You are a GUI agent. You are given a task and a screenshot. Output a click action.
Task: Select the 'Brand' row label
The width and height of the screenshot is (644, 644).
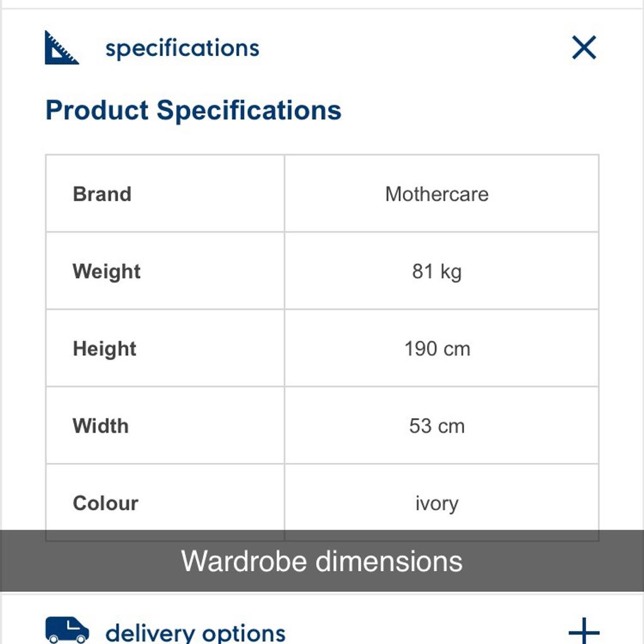point(102,194)
